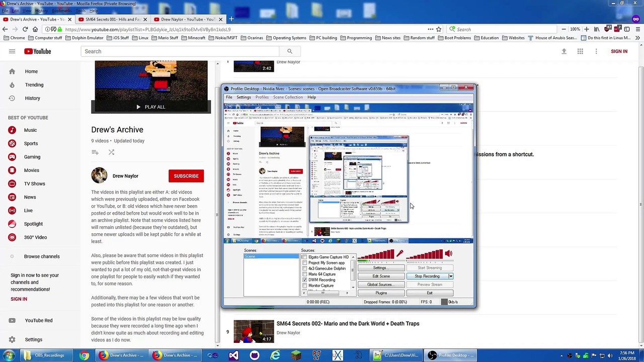This screenshot has width=644, height=362.
Task: Open the Mario Stuff bookmarks folder
Action: (x=165, y=38)
